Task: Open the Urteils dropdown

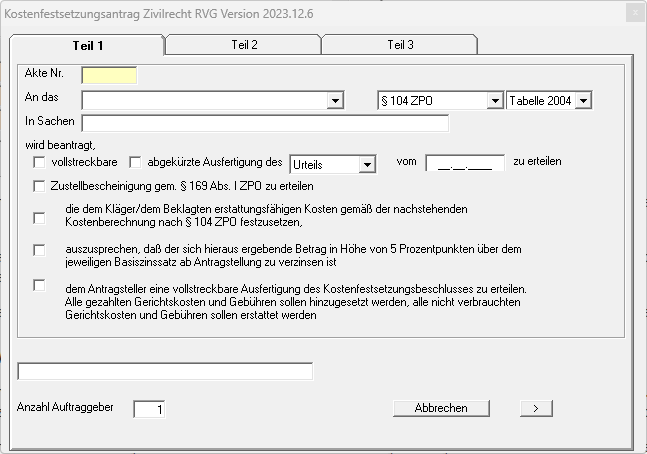Action: 367,165
